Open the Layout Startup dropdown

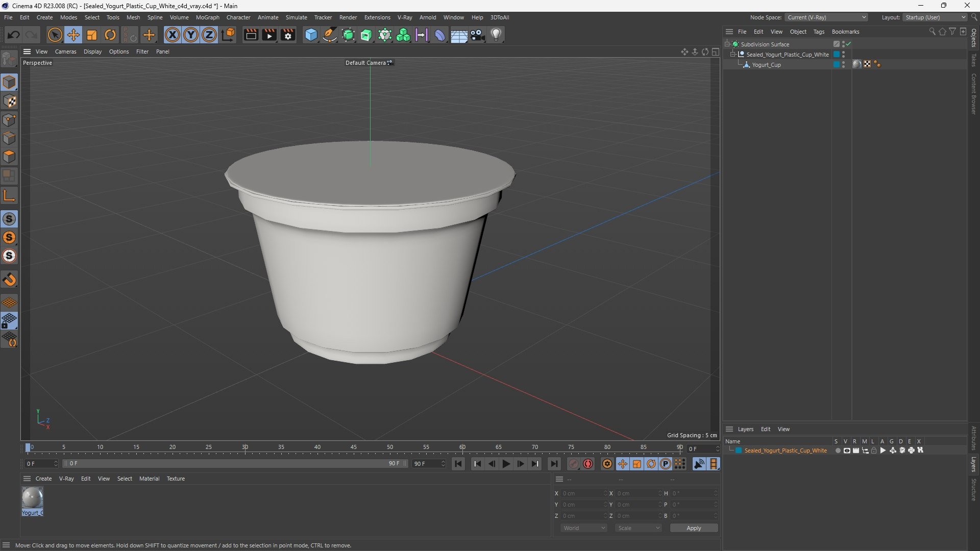click(x=935, y=17)
